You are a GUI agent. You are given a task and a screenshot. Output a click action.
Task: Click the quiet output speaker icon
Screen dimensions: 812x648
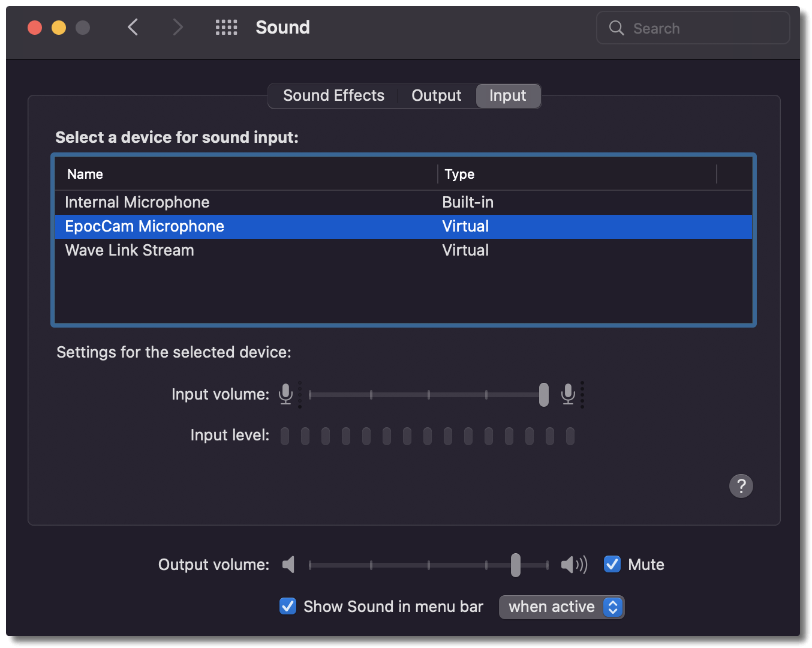(x=288, y=565)
